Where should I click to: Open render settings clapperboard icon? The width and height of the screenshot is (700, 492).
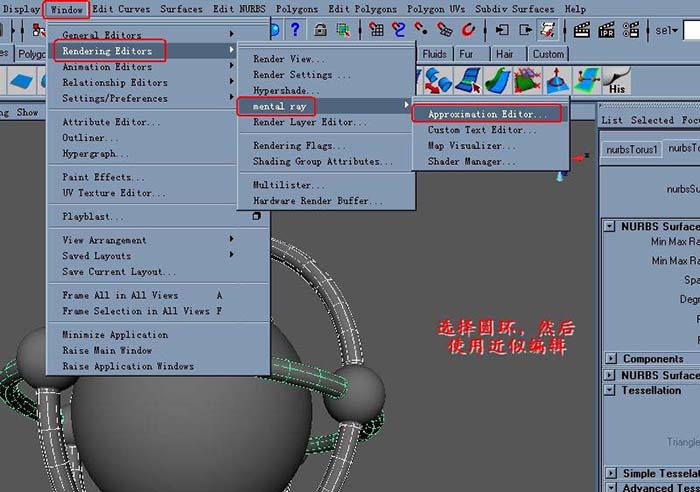point(631,30)
